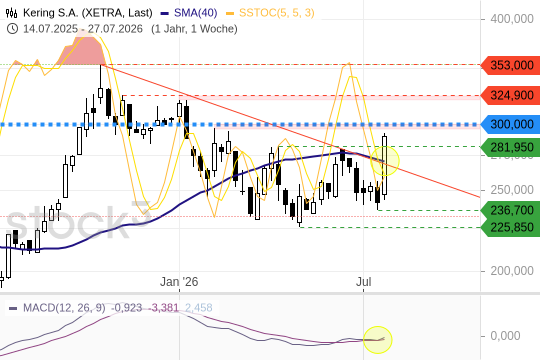540x360 pixels.
Task: Click the candlestick chart type icon
Action: pos(11,13)
